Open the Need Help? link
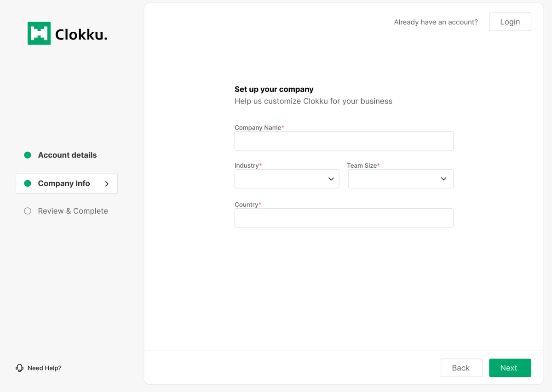This screenshot has width=552, height=392. (44, 368)
